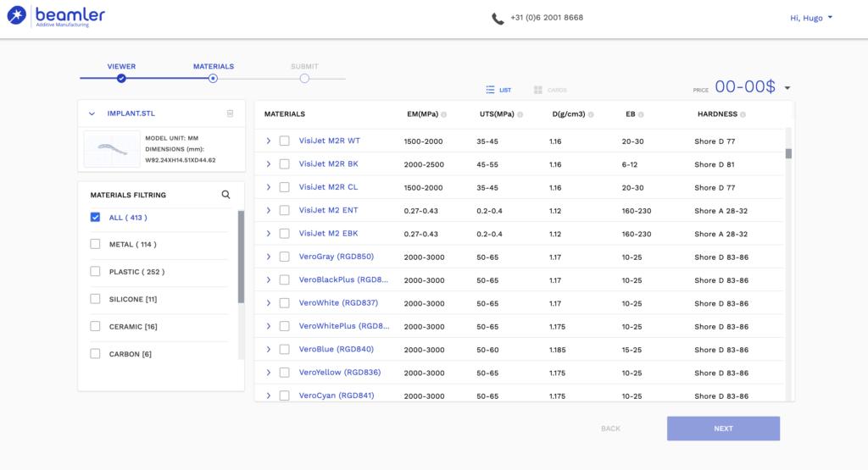Enable the PLASTIC (252) filter
This screenshot has height=470, width=868.
(x=95, y=272)
